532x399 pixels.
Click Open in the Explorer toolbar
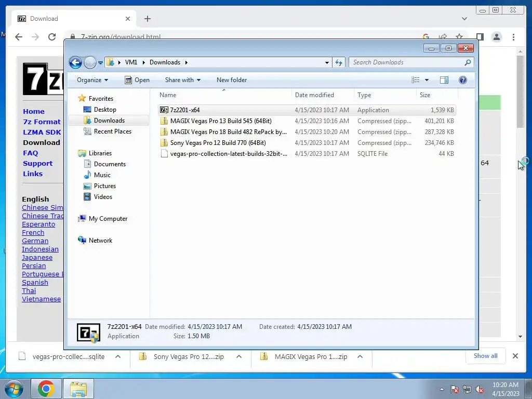tap(137, 80)
